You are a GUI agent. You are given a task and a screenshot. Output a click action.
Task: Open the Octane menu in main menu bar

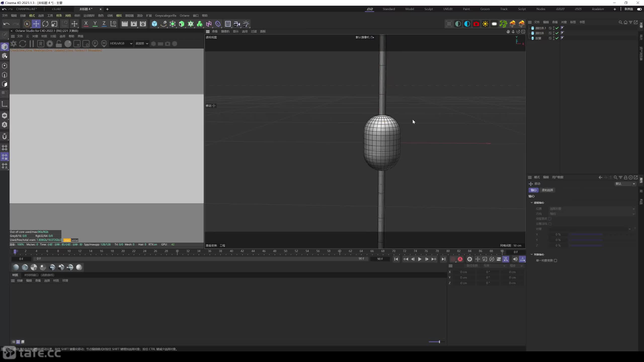[x=184, y=16]
